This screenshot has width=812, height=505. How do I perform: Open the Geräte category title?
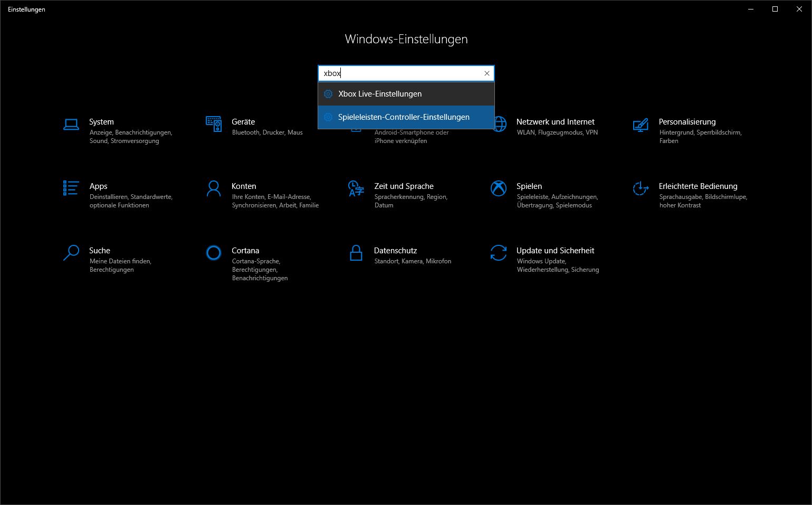[243, 122]
